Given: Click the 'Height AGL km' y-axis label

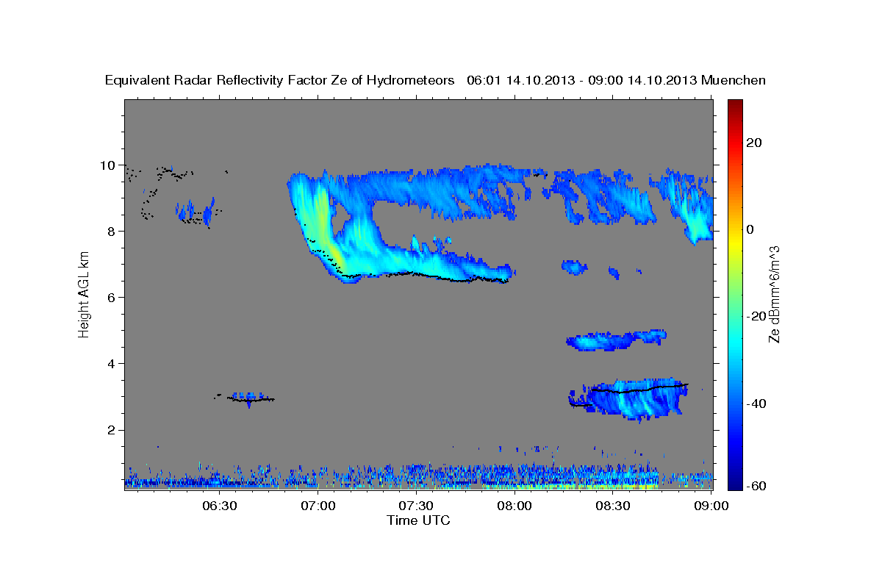Looking at the screenshot, I should (85, 294).
